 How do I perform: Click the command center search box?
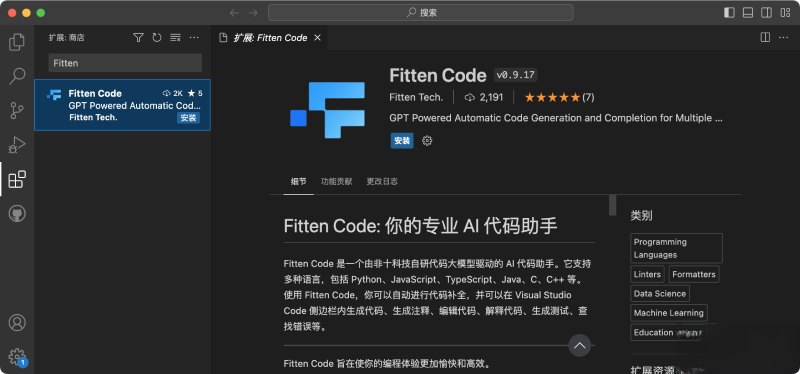(420, 13)
